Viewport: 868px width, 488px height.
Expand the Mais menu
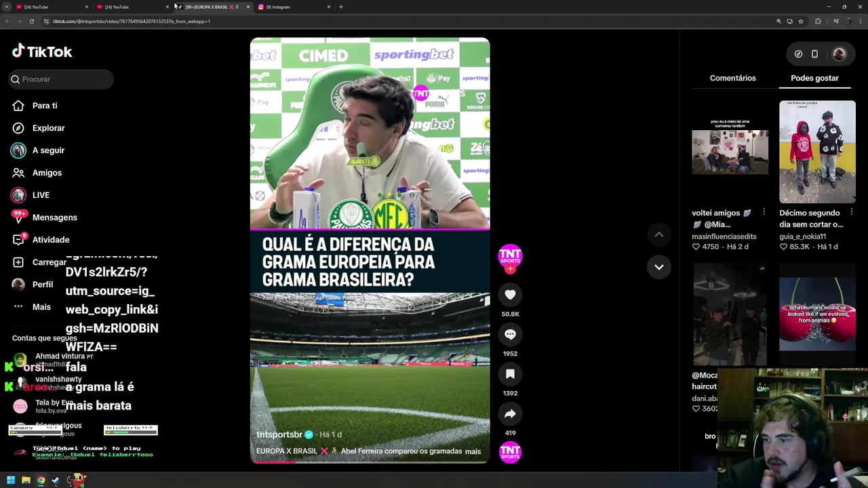[41, 307]
